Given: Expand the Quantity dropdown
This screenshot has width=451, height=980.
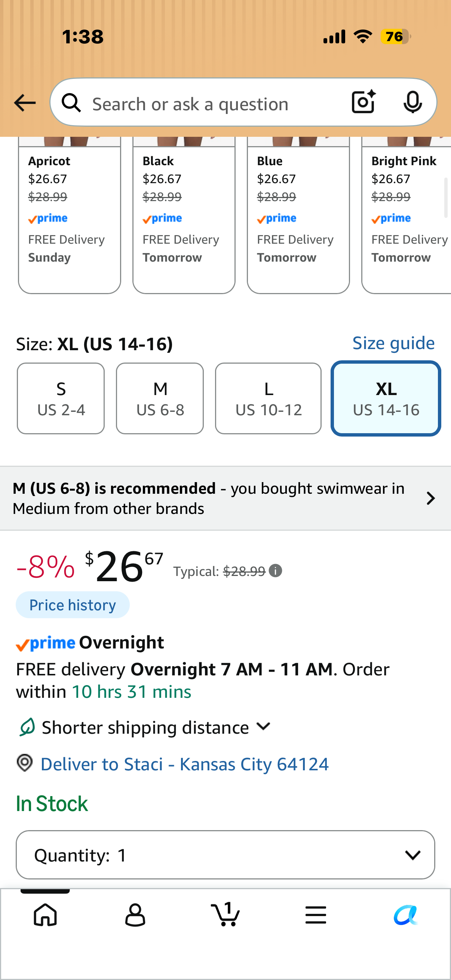Looking at the screenshot, I should point(225,854).
